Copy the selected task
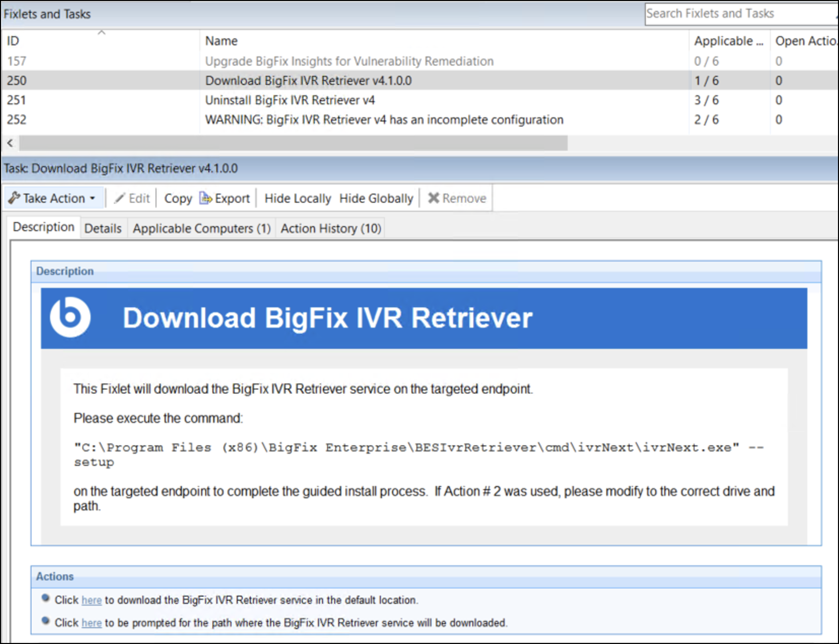 click(x=178, y=198)
